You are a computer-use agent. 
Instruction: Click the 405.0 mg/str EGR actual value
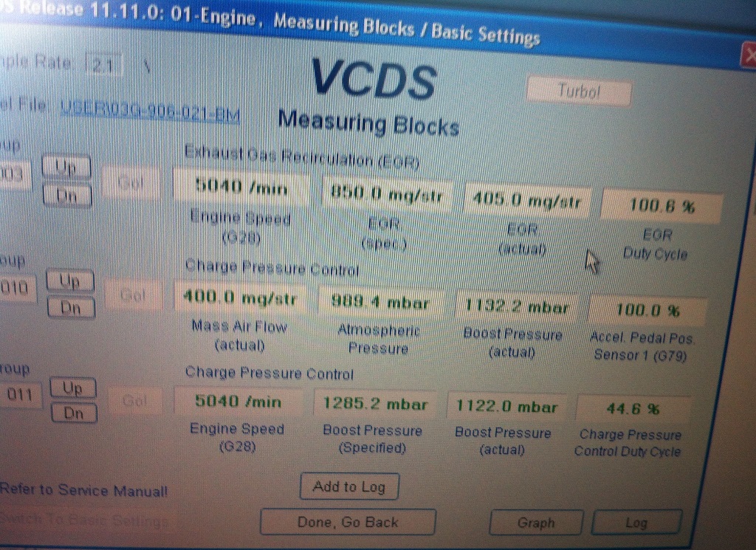pyautogui.click(x=526, y=199)
